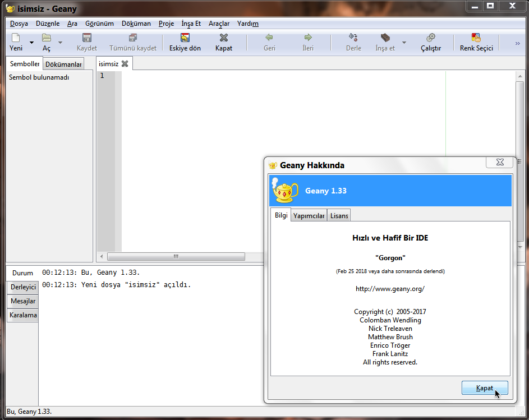
Task: Click the Tümünü kaydet icon
Action: [x=133, y=38]
